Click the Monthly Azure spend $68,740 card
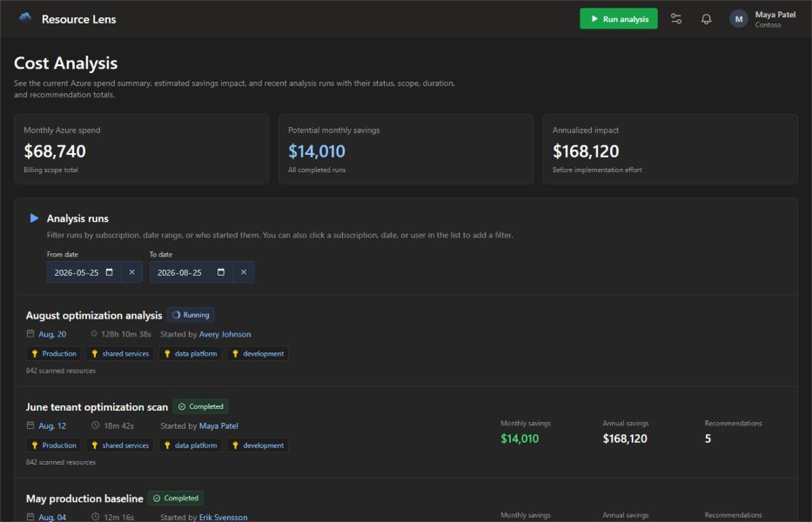The height and width of the screenshot is (522, 812). coord(141,149)
